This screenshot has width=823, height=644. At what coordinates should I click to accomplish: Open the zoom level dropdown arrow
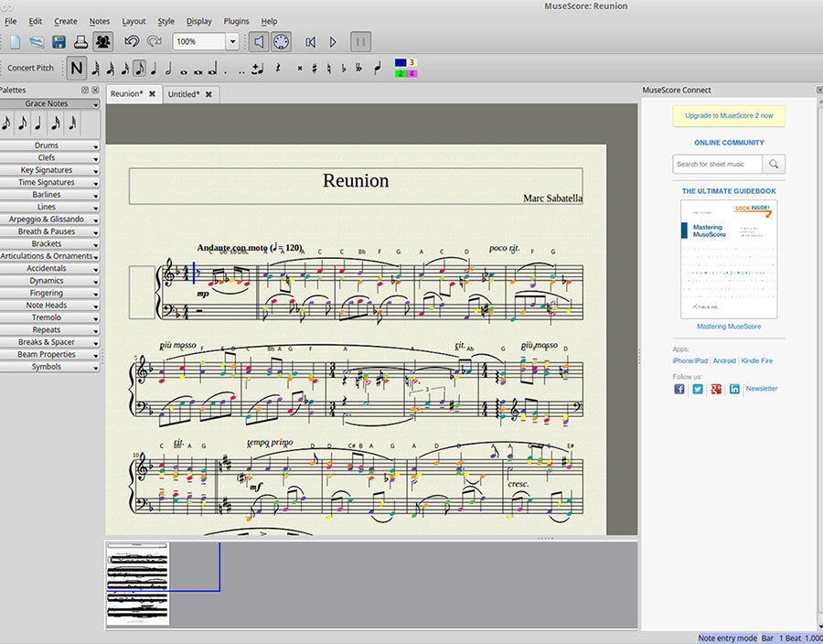(232, 41)
